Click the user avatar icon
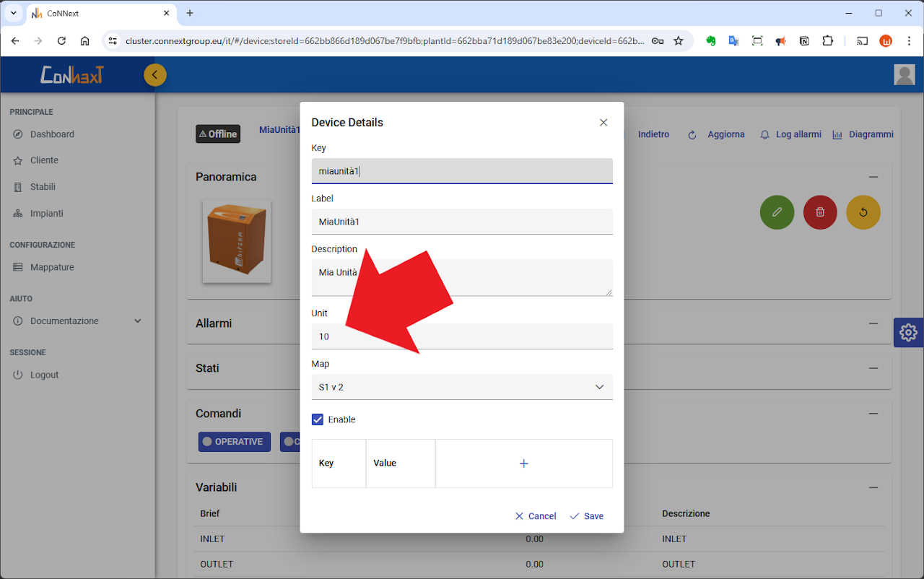This screenshot has height=579, width=924. click(x=904, y=75)
